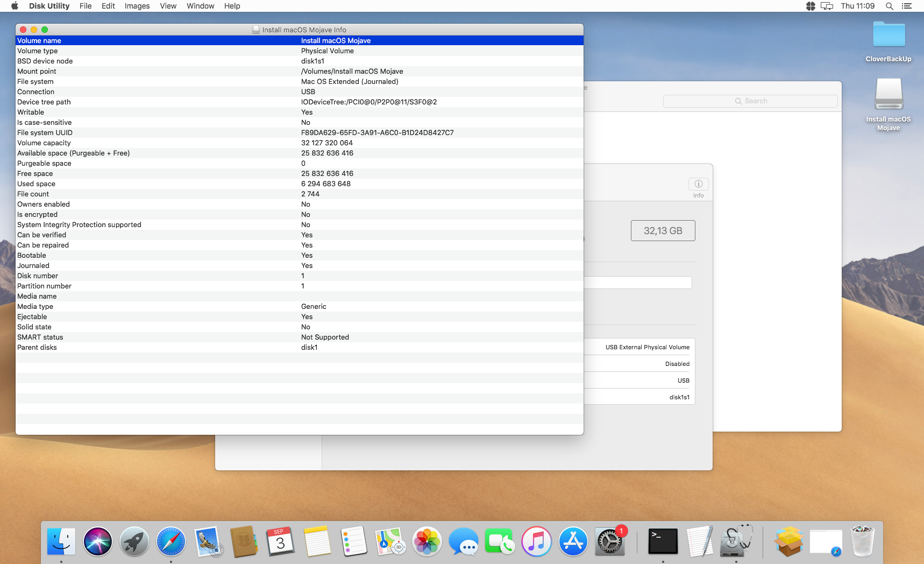Open Reminders list icon in Dock
The image size is (924, 564).
[354, 541]
